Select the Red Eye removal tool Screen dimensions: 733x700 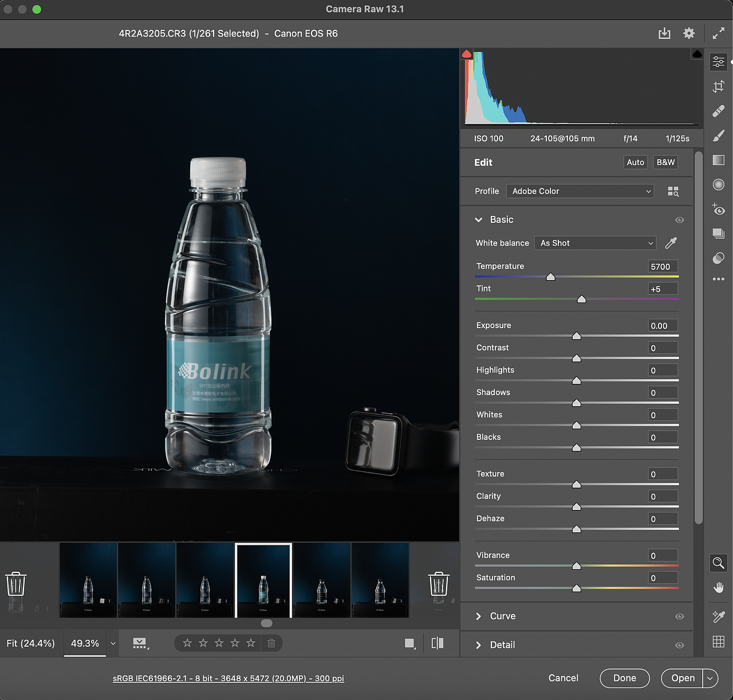point(719,209)
